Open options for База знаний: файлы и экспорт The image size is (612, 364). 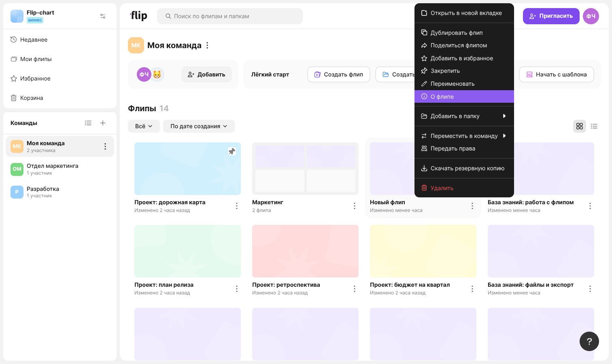click(x=590, y=289)
